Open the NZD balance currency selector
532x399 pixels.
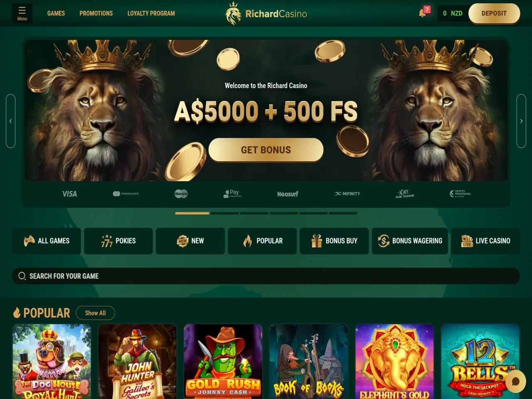453,13
